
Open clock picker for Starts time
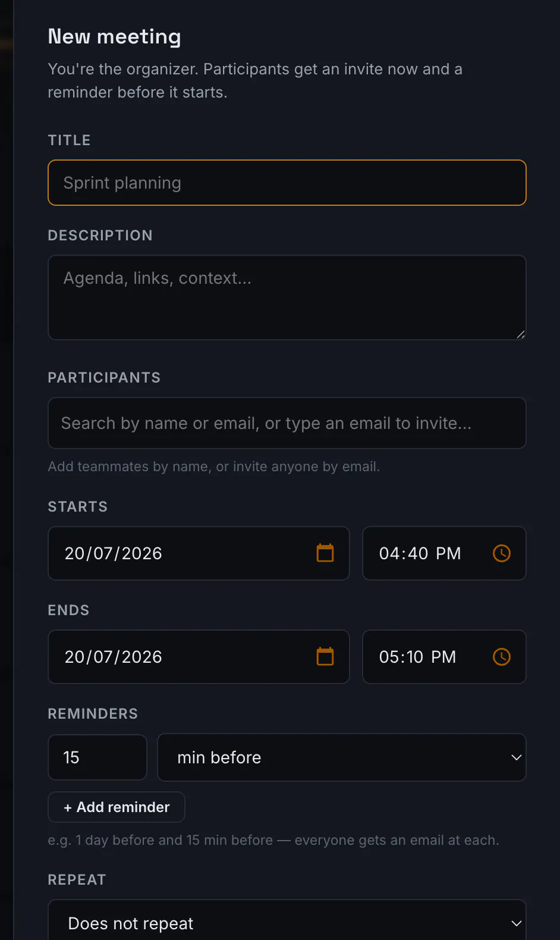[502, 553]
